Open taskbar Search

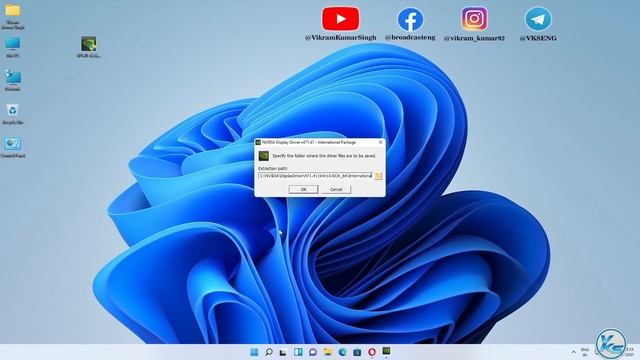click(x=269, y=352)
